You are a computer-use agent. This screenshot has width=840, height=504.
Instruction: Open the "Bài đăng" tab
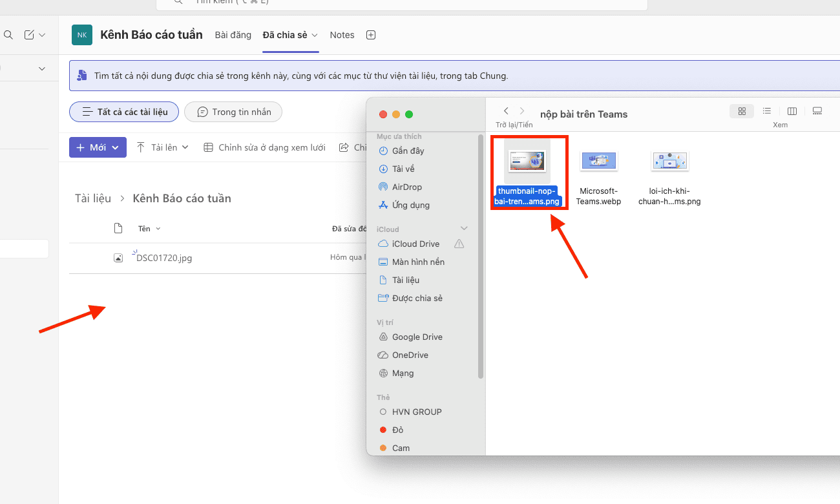point(233,35)
